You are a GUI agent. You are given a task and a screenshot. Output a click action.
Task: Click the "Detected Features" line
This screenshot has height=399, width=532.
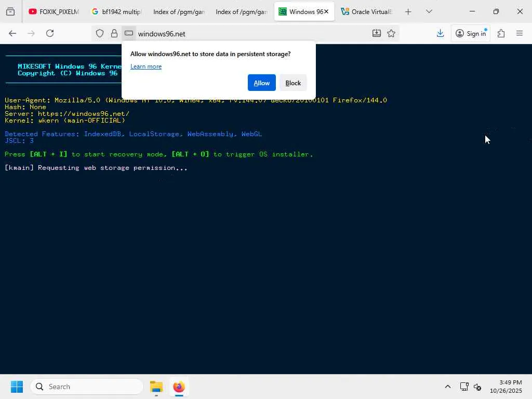click(134, 134)
